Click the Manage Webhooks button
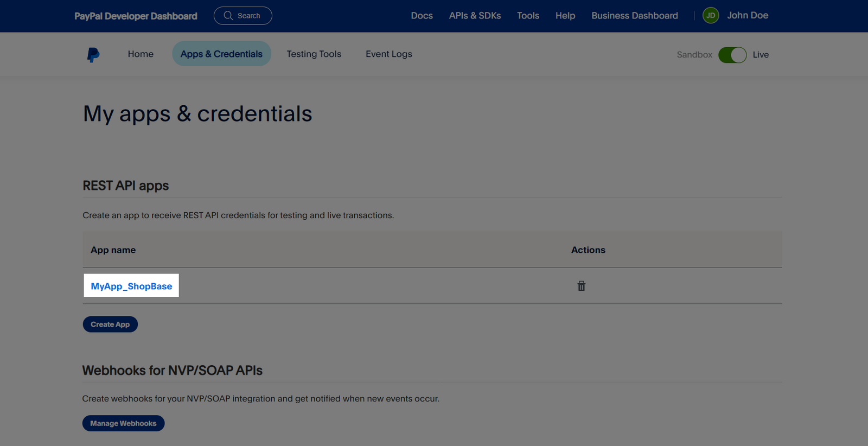Screen dimensions: 868x446 (123, 423)
